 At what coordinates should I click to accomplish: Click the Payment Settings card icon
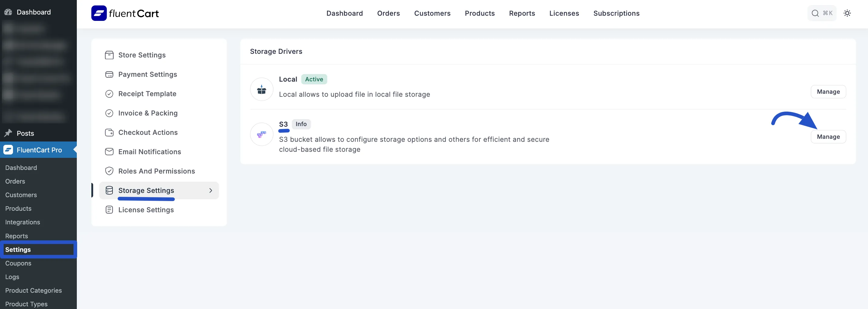(x=109, y=74)
